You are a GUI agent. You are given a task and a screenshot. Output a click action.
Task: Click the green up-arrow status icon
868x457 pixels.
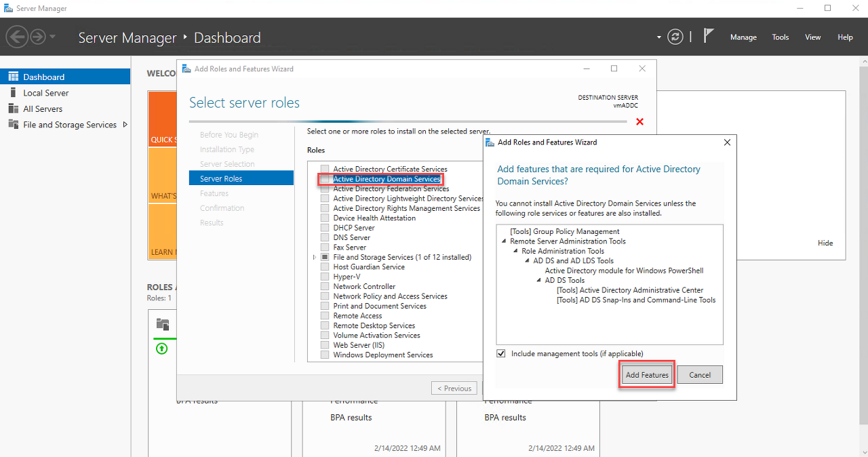click(x=161, y=349)
